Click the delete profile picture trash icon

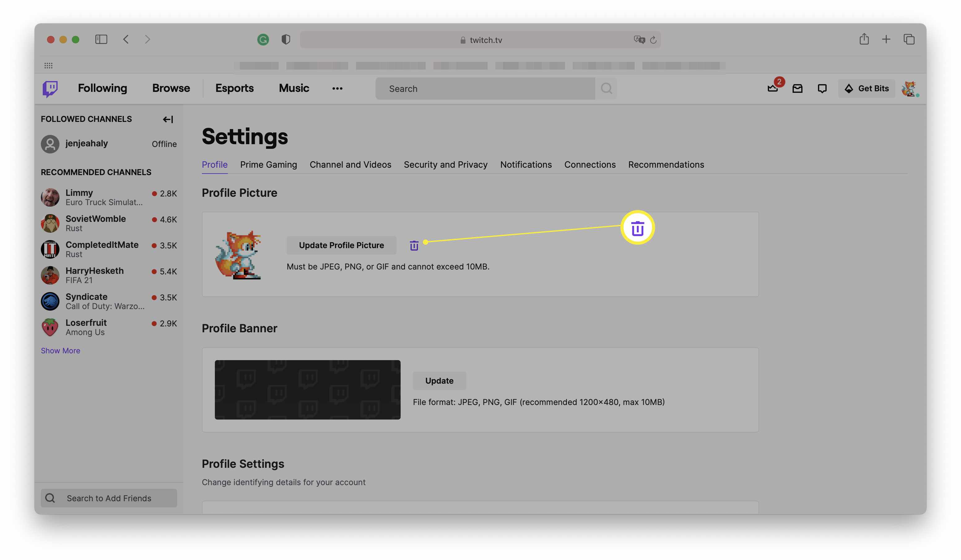(x=414, y=245)
